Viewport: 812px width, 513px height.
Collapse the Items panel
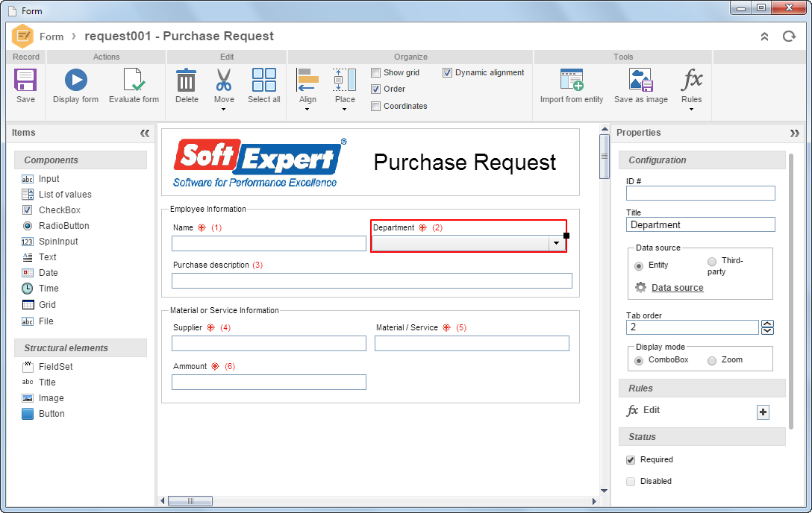(x=145, y=133)
